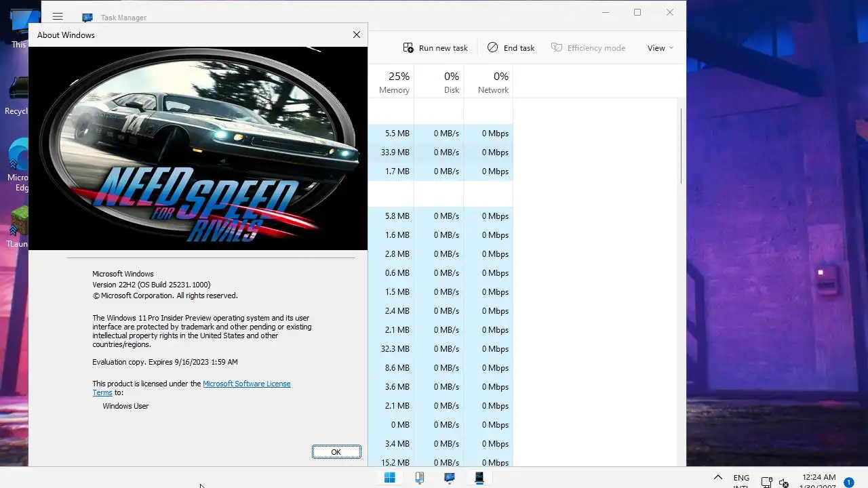This screenshot has height=488, width=868.
Task: Click the active Task Manager taskbar icon
Action: point(479,478)
